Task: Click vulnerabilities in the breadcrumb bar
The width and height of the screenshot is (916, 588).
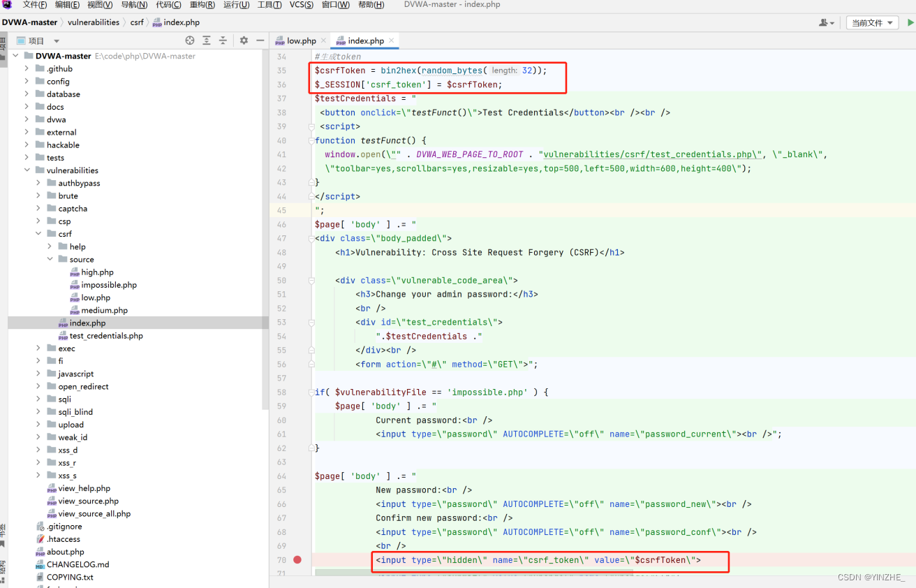Action: [94, 22]
